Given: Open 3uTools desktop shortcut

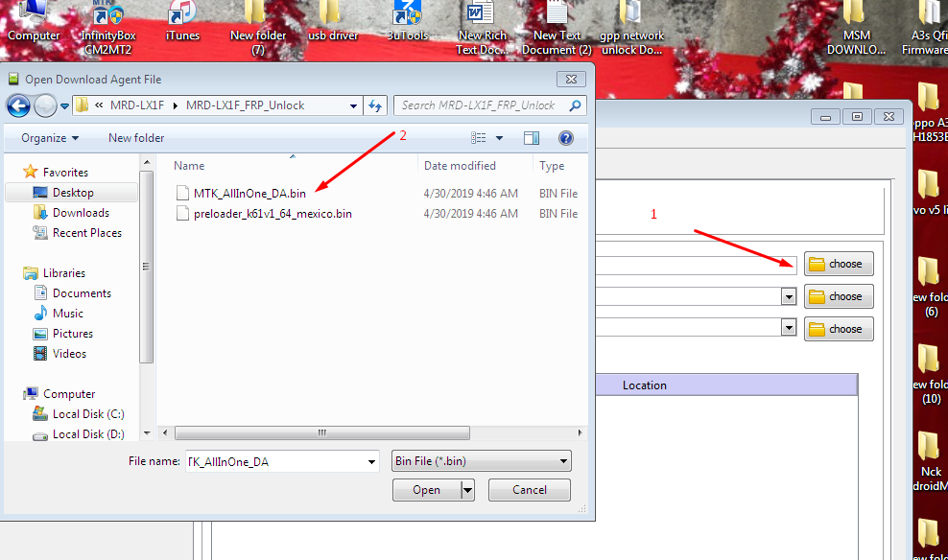Looking at the screenshot, I should click(x=407, y=21).
